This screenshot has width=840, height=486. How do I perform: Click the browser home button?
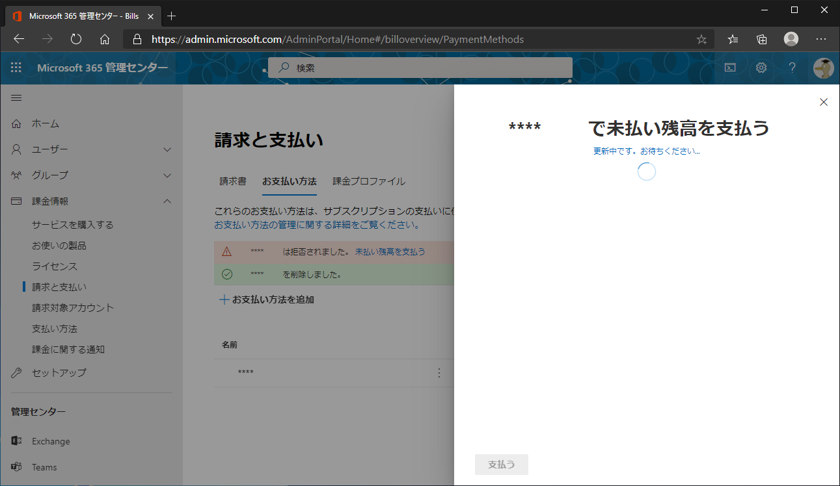click(104, 39)
